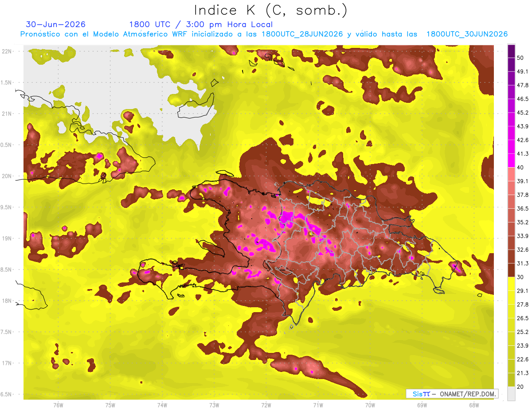This screenshot has width=532, height=411.
Task: Click the "71W" longitude axis label
Action: [x=318, y=405]
